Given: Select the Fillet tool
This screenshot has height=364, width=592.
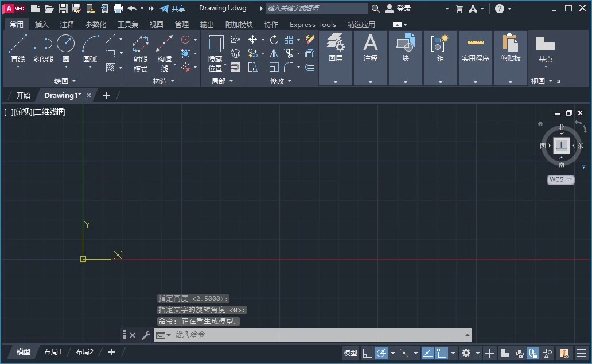Looking at the screenshot, I should [x=289, y=68].
